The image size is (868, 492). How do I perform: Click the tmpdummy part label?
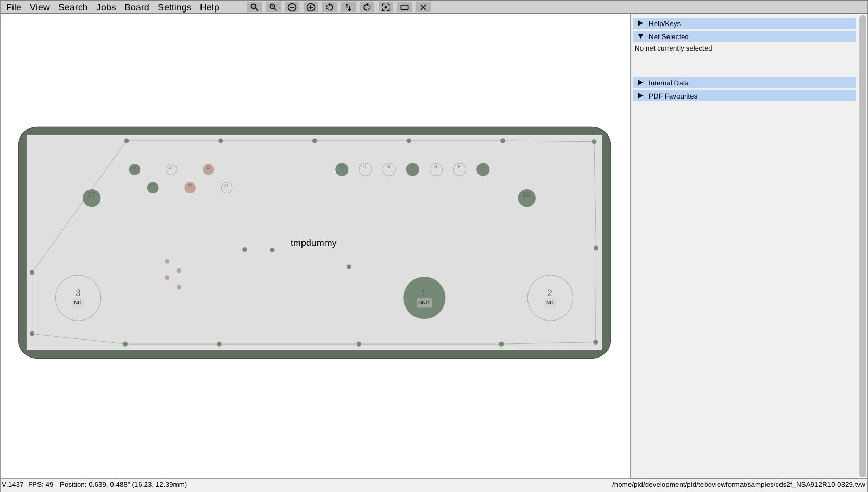coord(313,243)
